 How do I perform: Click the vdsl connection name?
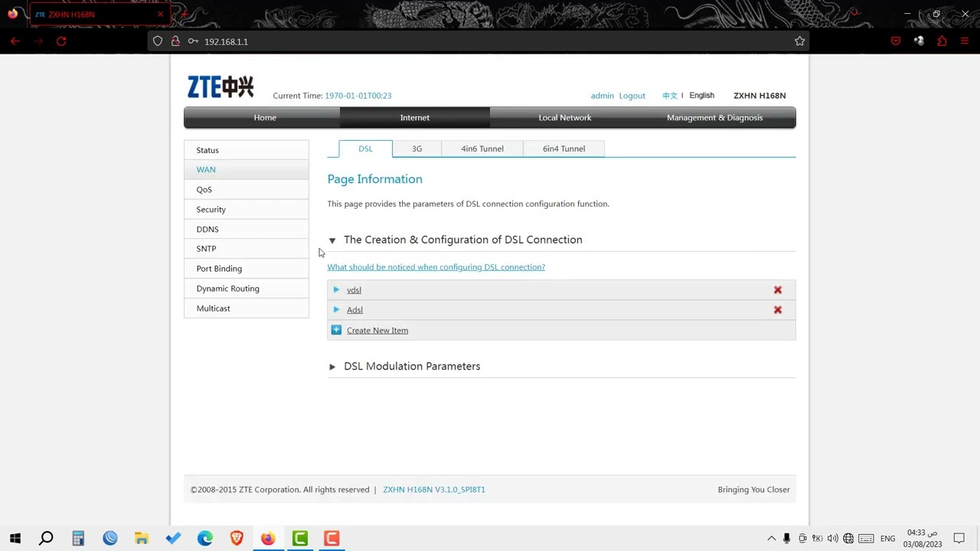click(354, 290)
